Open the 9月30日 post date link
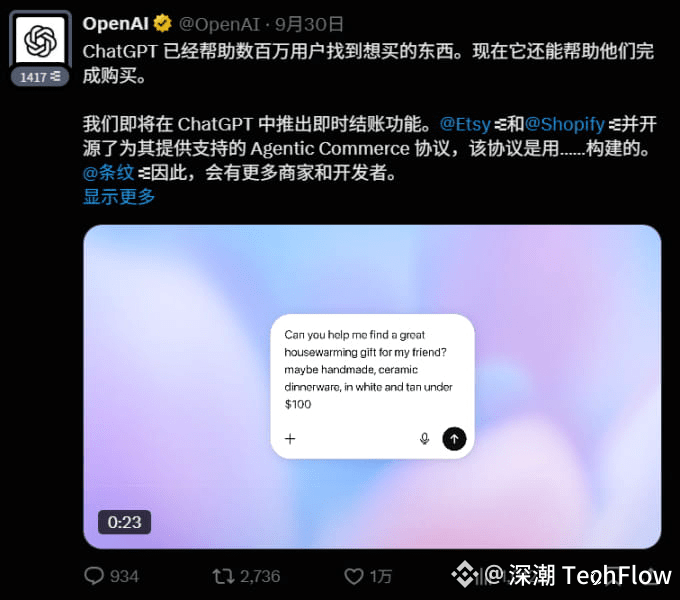The image size is (680, 600). (x=309, y=24)
